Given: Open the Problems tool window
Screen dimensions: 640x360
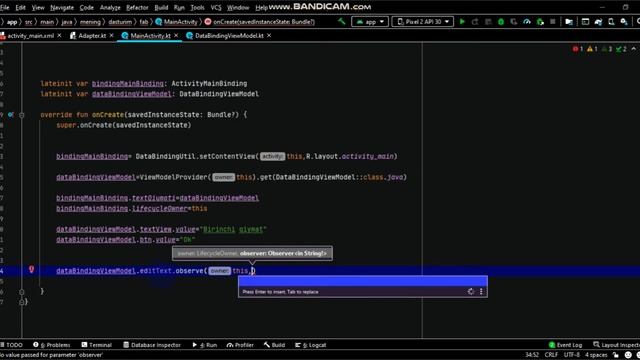Looking at the screenshot, I should point(52,345).
